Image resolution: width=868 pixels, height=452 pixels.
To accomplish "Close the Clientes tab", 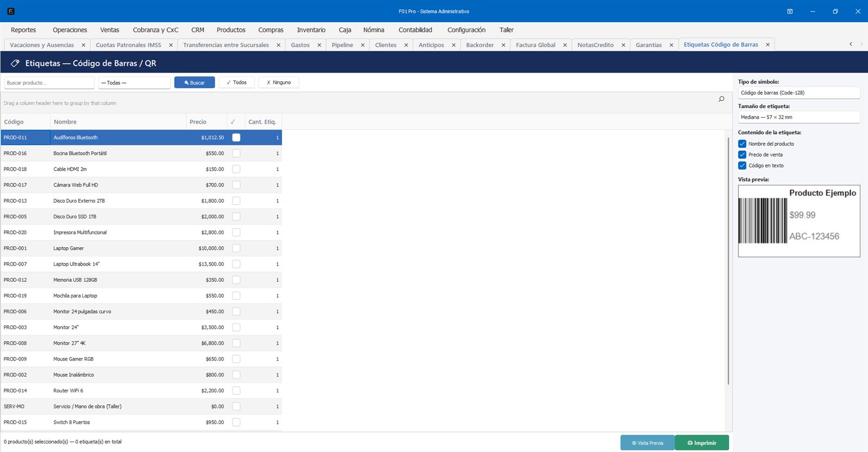I will 406,45.
